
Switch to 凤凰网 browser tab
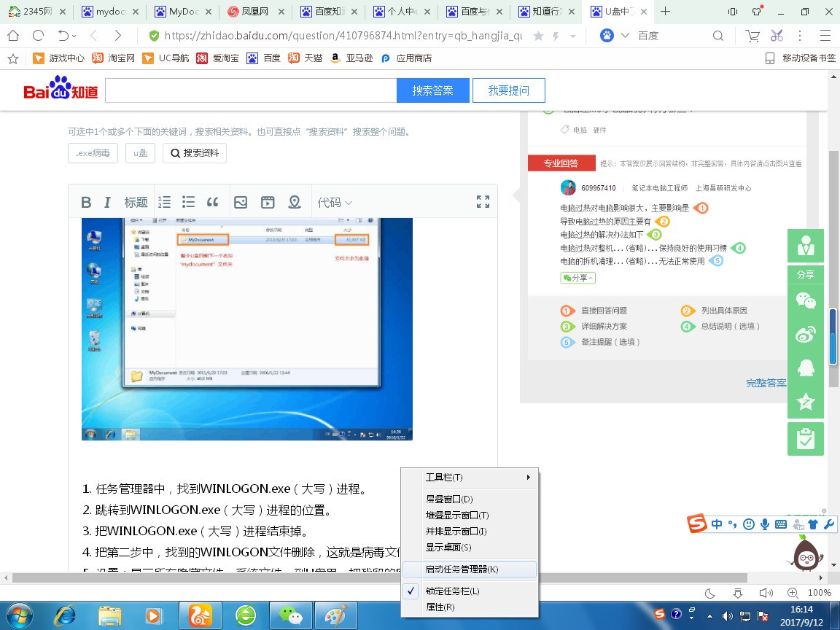255,11
